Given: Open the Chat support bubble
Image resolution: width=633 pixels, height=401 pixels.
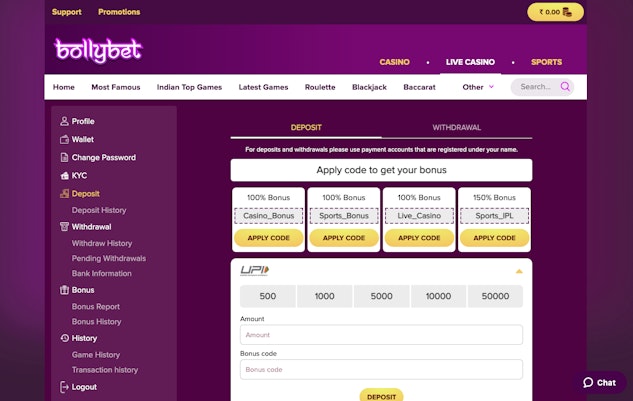Looking at the screenshot, I should [600, 382].
